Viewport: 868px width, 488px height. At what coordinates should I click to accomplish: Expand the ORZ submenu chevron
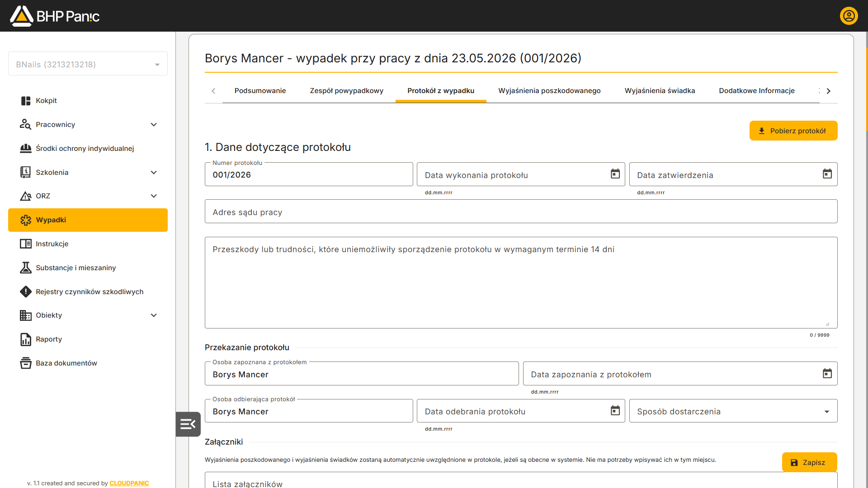(154, 196)
